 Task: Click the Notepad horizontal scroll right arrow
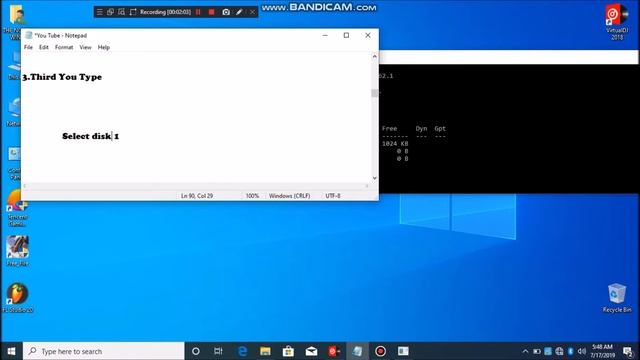367,186
